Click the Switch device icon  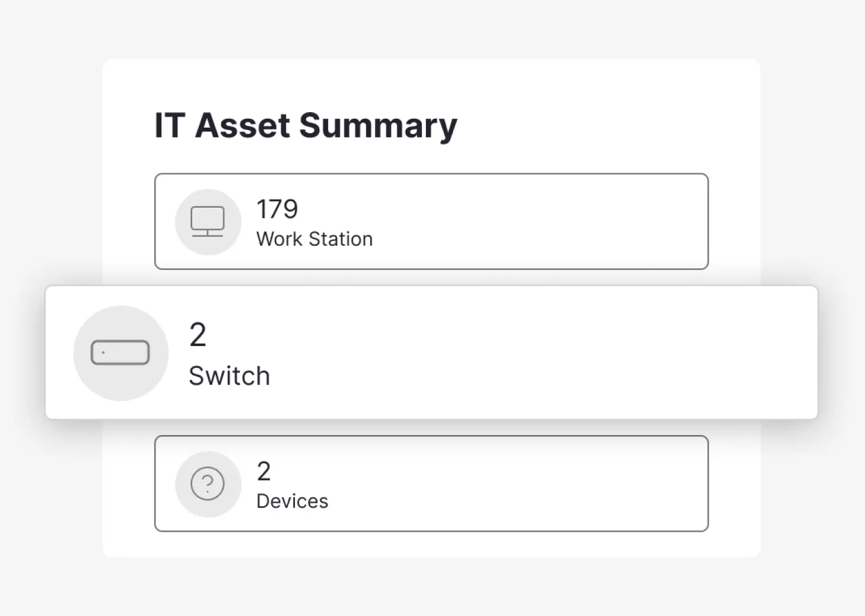coord(120,353)
